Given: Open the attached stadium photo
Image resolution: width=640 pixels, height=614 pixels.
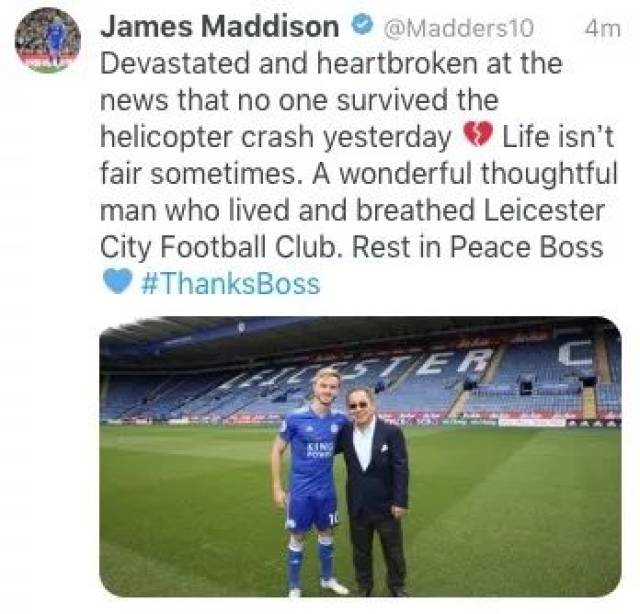Looking at the screenshot, I should pyautogui.click(x=360, y=456).
